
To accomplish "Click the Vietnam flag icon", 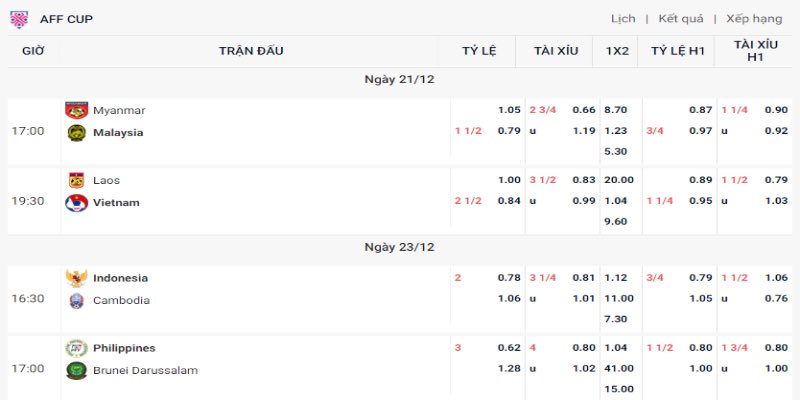I will click(76, 203).
